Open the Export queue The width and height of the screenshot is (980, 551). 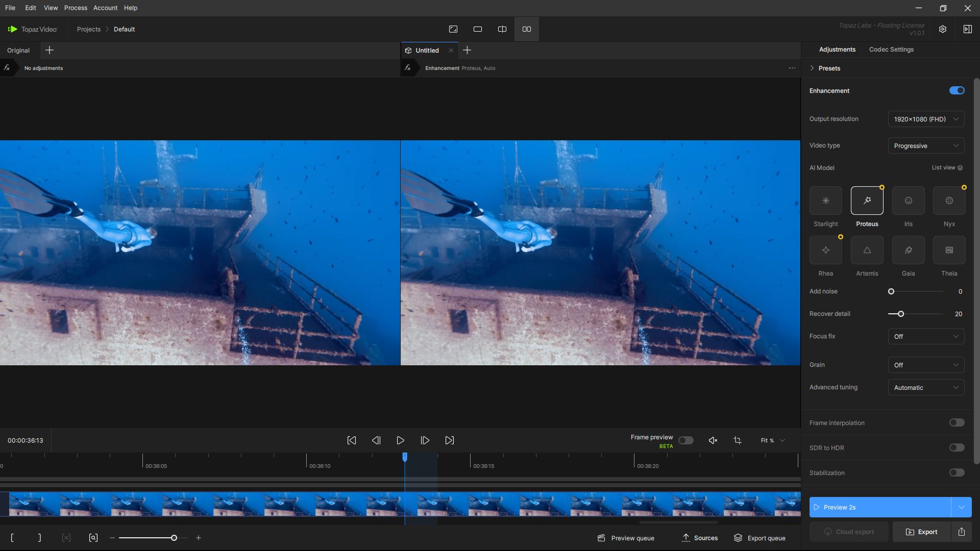click(759, 538)
